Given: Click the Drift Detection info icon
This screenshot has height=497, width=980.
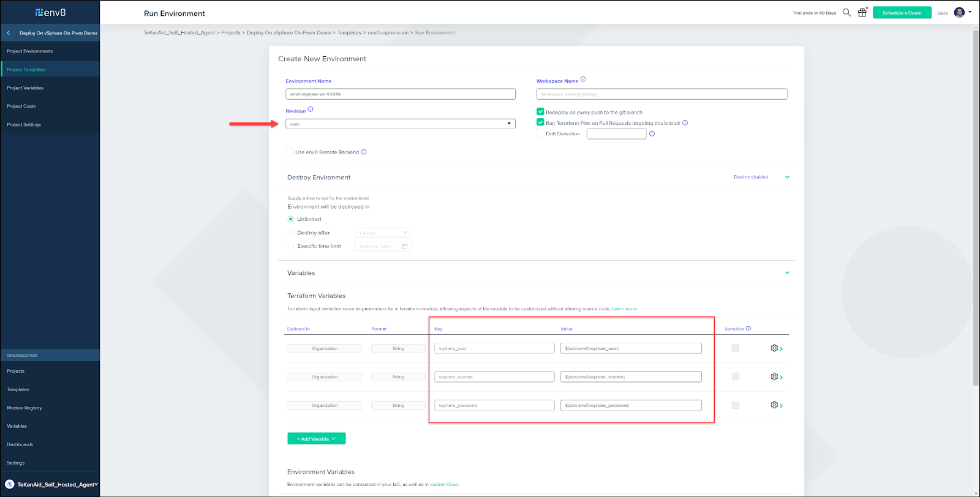Looking at the screenshot, I should point(652,133).
